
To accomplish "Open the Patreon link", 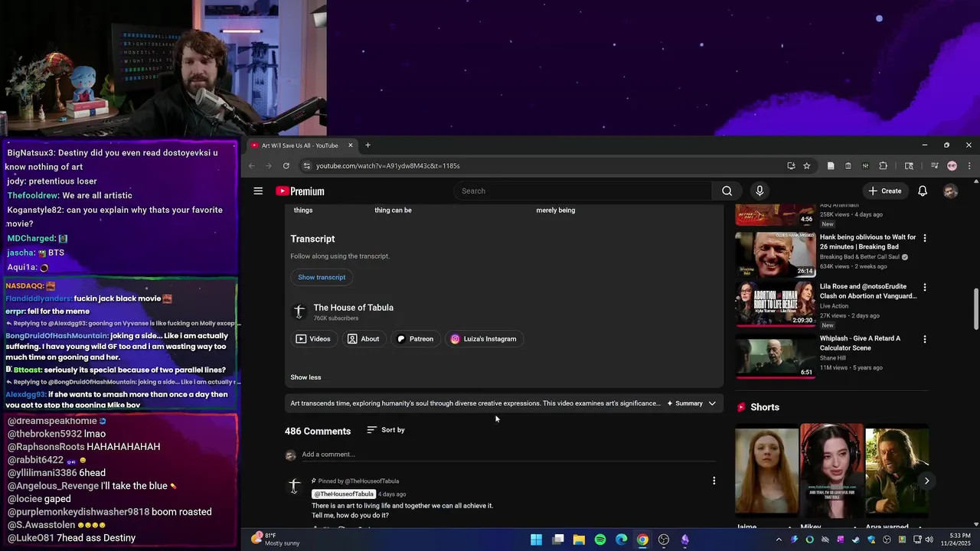I will pos(415,339).
